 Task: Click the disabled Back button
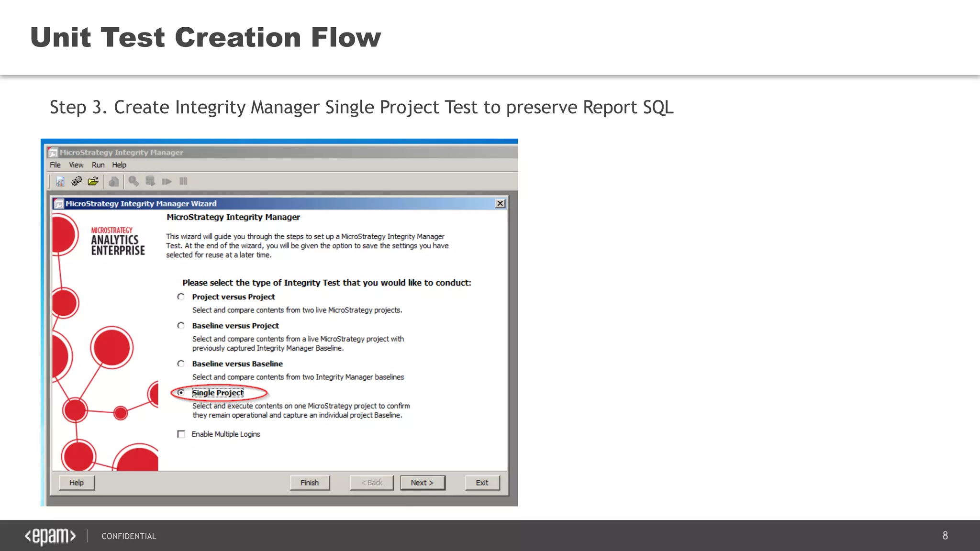[372, 483]
